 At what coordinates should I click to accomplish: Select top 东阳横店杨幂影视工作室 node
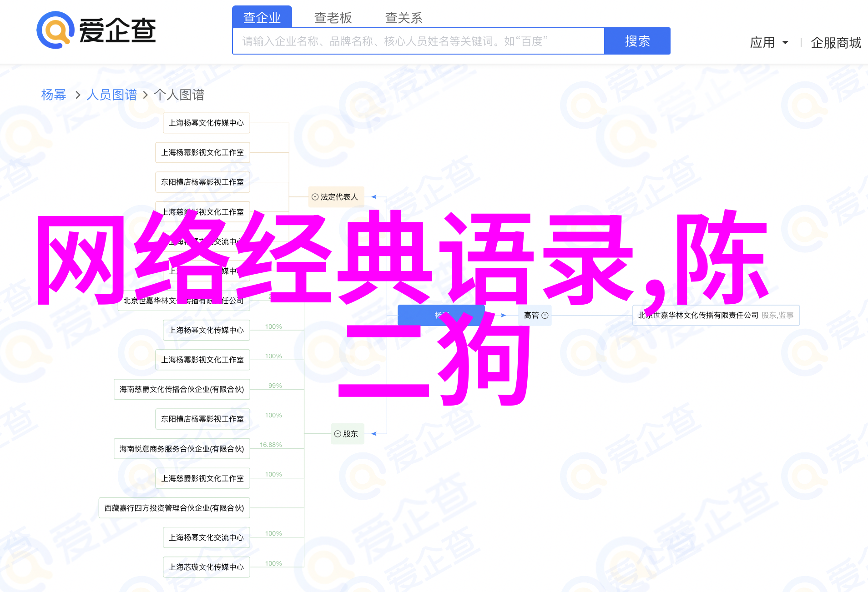tap(203, 182)
